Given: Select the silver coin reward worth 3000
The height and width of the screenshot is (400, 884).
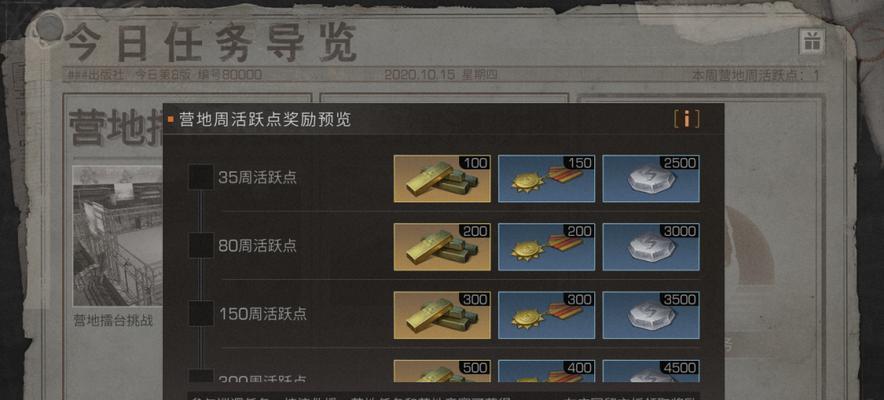Looking at the screenshot, I should pyautogui.click(x=651, y=247).
